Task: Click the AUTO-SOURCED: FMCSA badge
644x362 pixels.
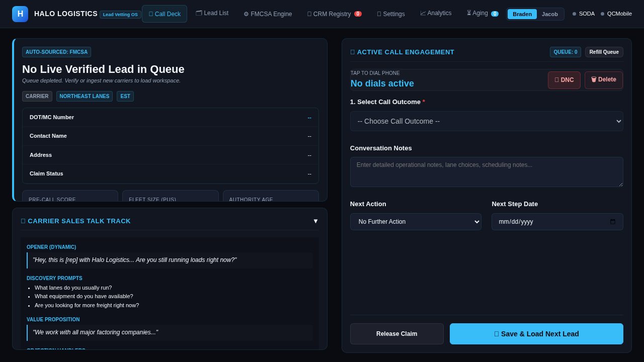Action: [56, 52]
